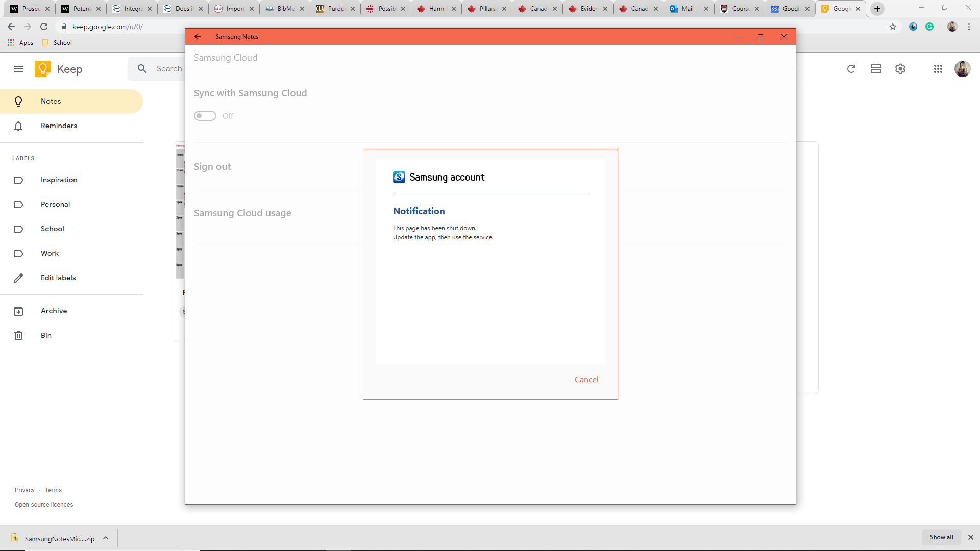Open the Google apps grid

click(938, 69)
